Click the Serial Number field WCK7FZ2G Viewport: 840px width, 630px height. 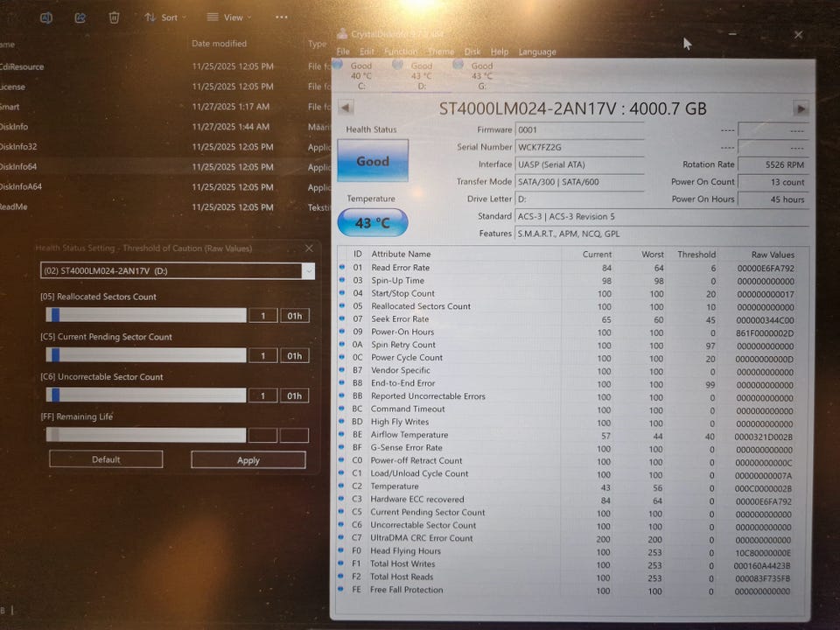click(579, 147)
